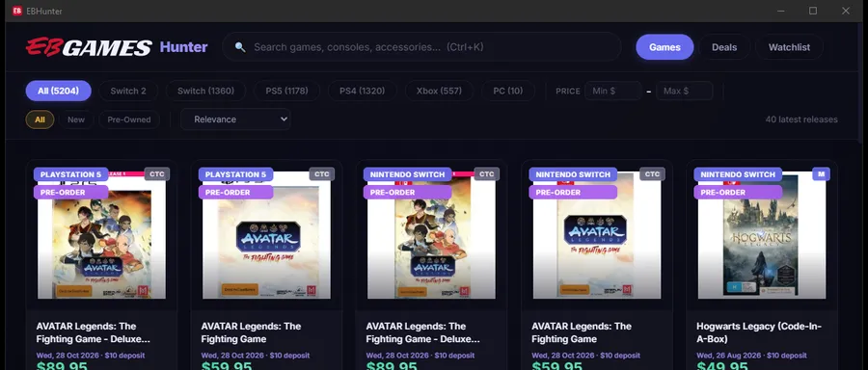Show only New condition items
868x370 pixels.
point(76,119)
